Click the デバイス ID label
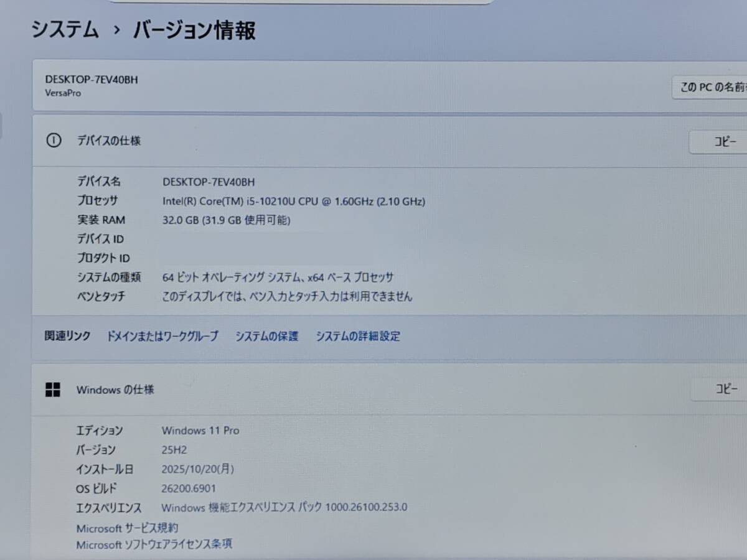 coord(100,239)
